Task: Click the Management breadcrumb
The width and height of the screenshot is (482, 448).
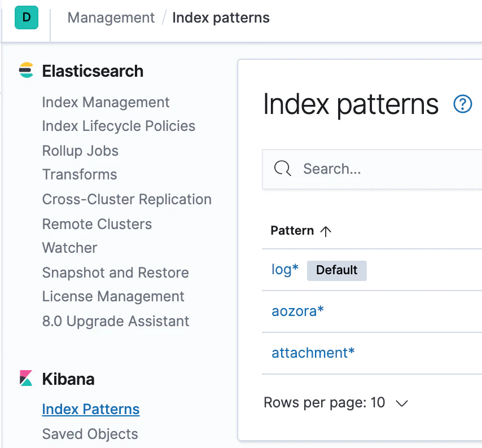Action: (x=111, y=17)
